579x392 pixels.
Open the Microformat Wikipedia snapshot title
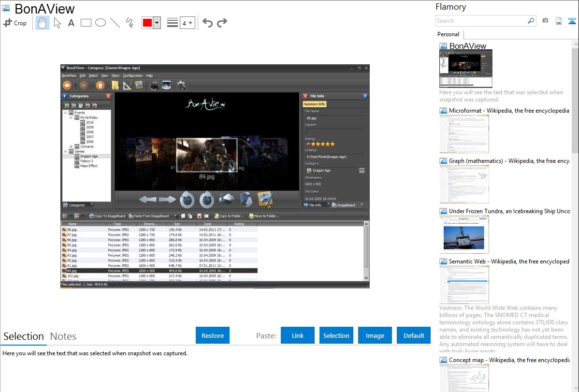(509, 111)
